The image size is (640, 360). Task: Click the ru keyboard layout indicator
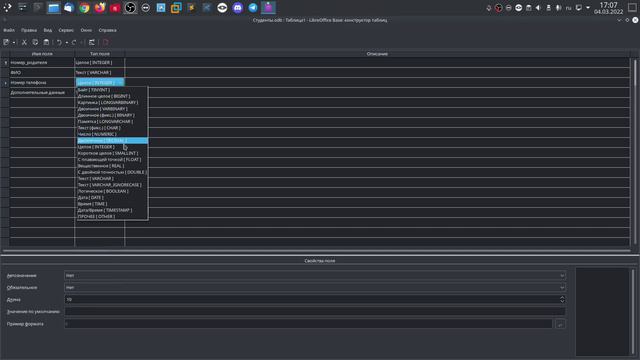tap(568, 8)
